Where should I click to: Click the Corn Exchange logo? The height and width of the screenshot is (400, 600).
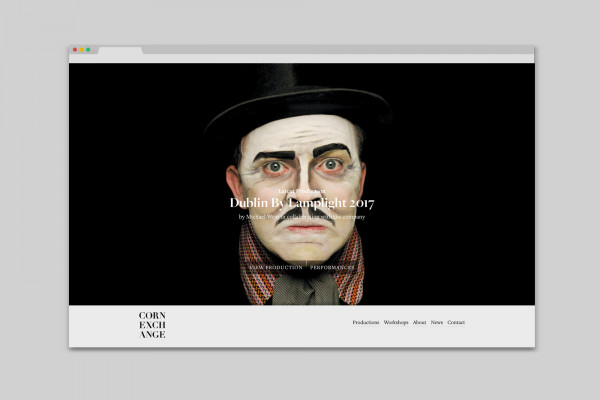(152, 325)
